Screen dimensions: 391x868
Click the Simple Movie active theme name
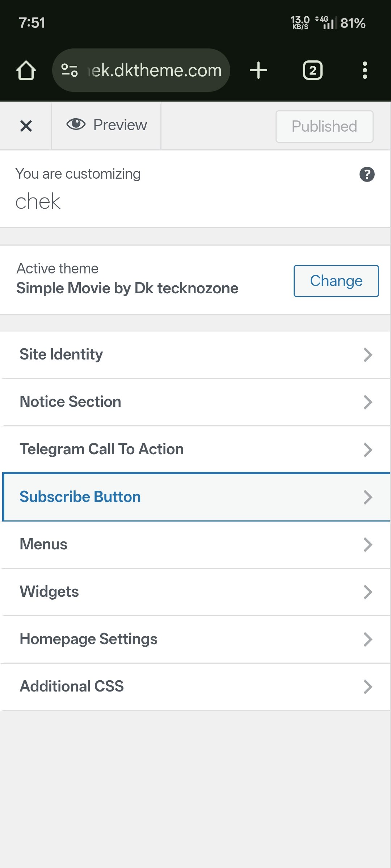127,288
